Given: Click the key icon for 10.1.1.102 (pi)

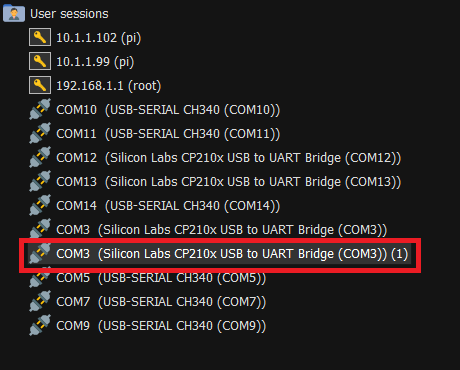Looking at the screenshot, I should 40,37.
